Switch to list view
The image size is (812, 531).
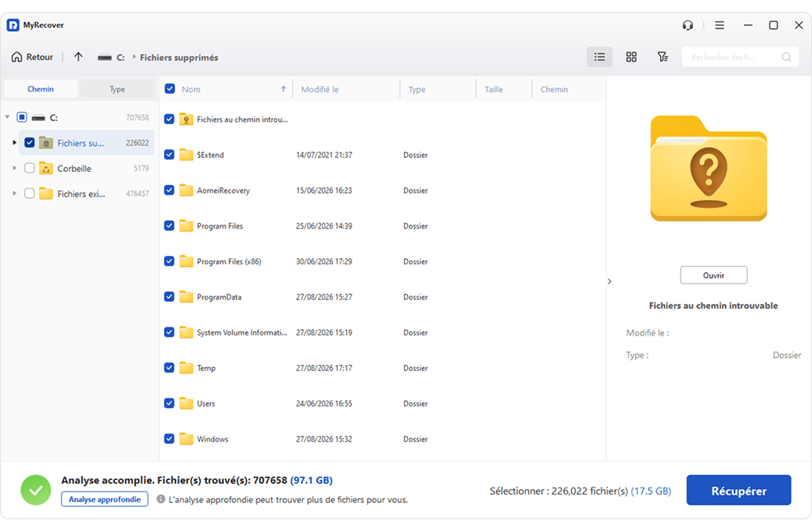[x=599, y=57]
